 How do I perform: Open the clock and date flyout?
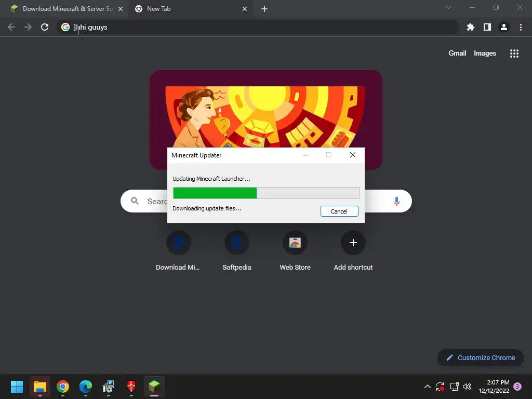tap(494, 387)
